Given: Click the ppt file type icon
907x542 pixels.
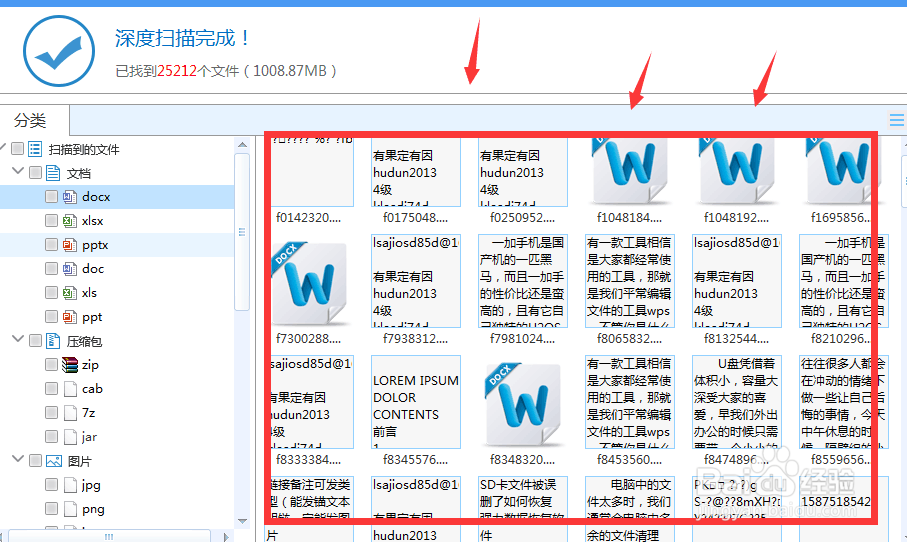Looking at the screenshot, I should [x=69, y=317].
